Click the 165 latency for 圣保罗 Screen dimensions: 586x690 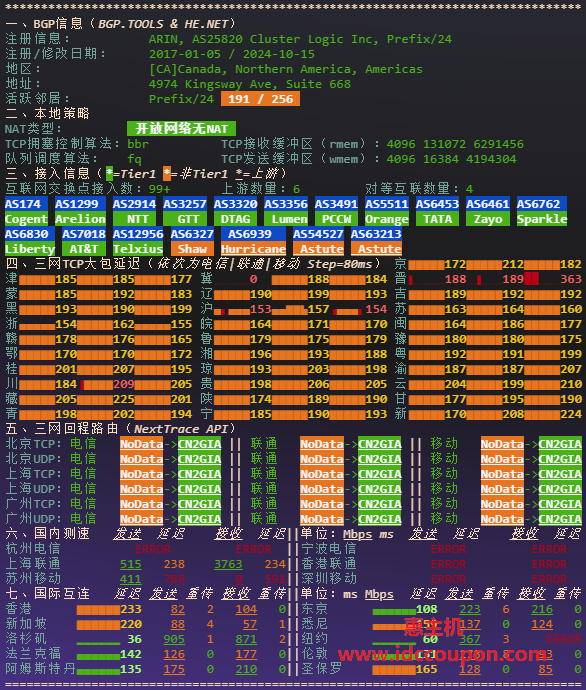tap(427, 669)
